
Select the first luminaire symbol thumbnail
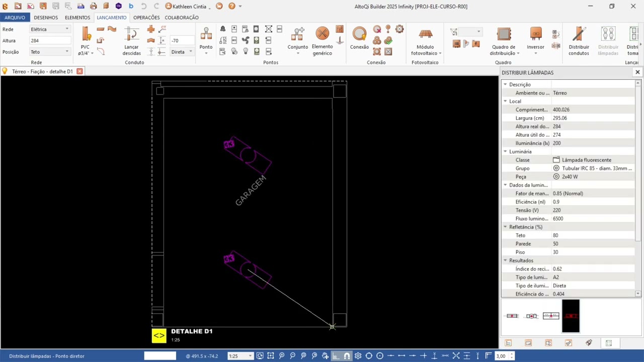512,316
